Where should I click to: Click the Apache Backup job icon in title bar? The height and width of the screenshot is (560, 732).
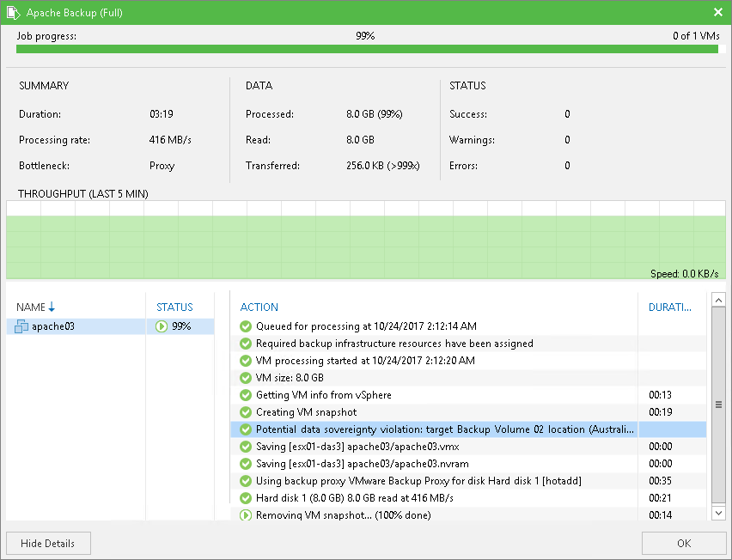tap(13, 13)
